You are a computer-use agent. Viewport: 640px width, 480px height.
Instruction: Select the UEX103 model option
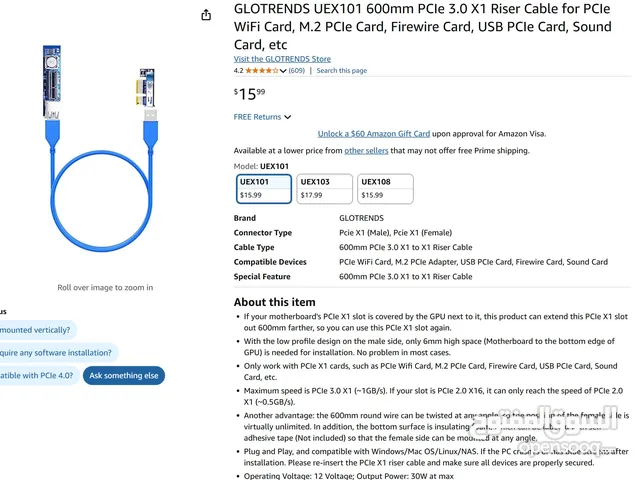pyautogui.click(x=324, y=189)
